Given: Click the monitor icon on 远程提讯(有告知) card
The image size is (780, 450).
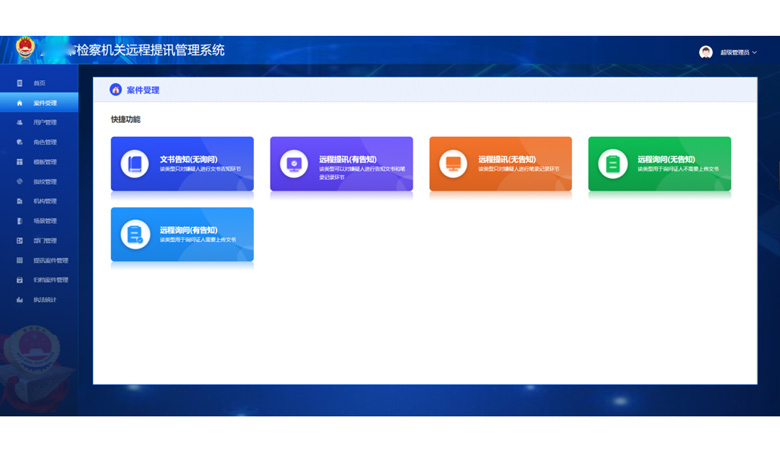Looking at the screenshot, I should [294, 164].
